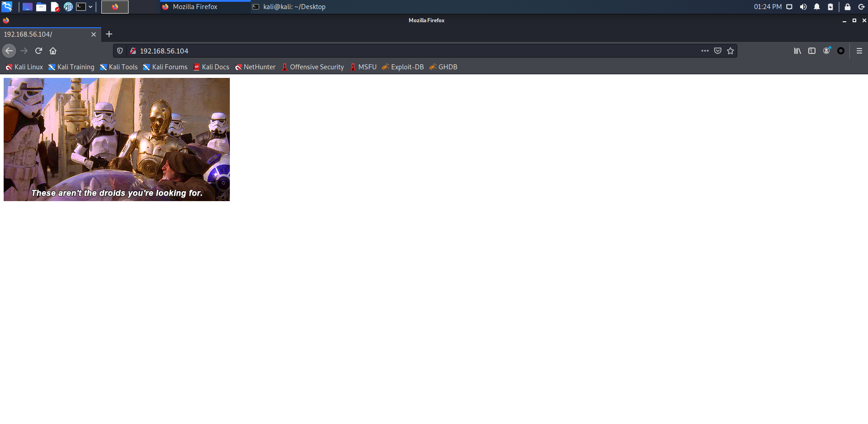Viewport: 868px width, 424px height.
Task: Open tracking protection shield icon
Action: pyautogui.click(x=120, y=51)
